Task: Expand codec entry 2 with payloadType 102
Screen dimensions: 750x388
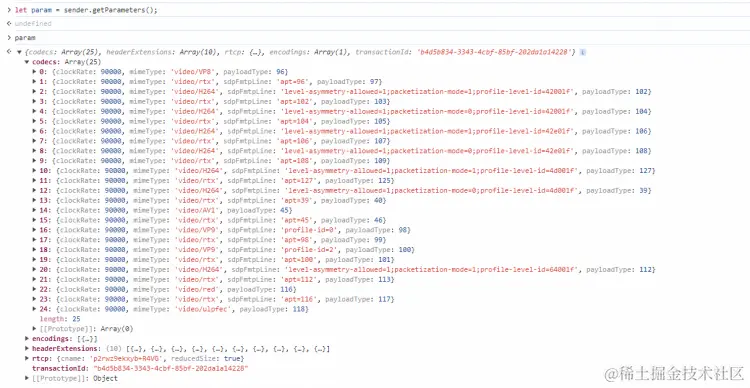Action: 34,91
